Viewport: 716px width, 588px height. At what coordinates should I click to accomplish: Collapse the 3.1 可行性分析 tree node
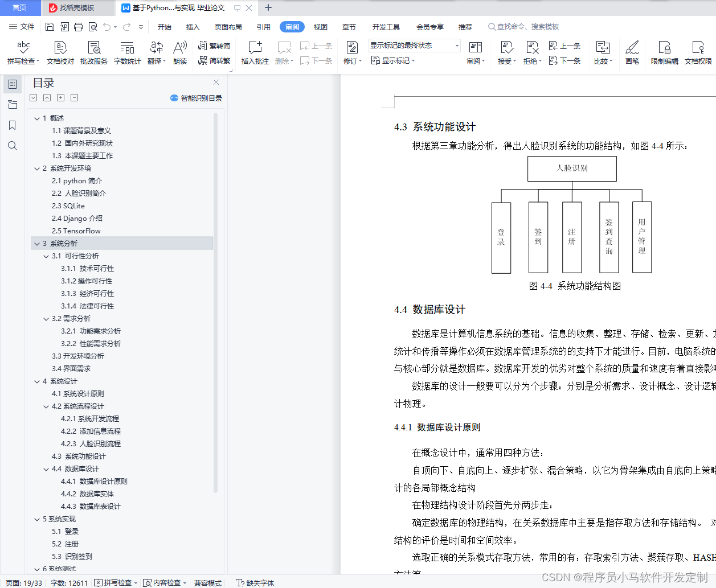click(46, 256)
